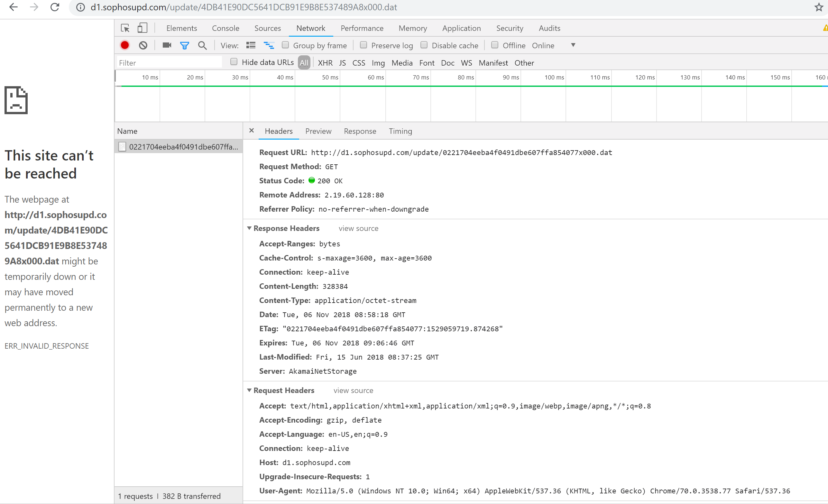This screenshot has width=828, height=504.
Task: Open the Sources tab
Action: [x=268, y=28]
